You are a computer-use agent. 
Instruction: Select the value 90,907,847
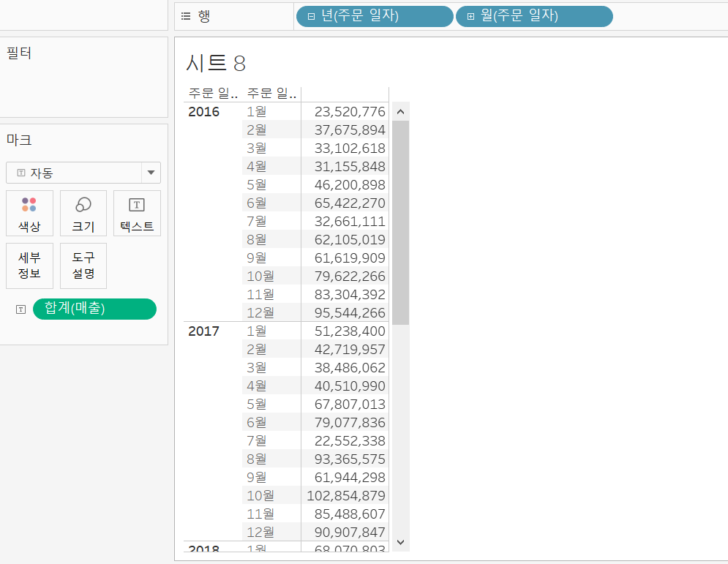click(x=350, y=533)
